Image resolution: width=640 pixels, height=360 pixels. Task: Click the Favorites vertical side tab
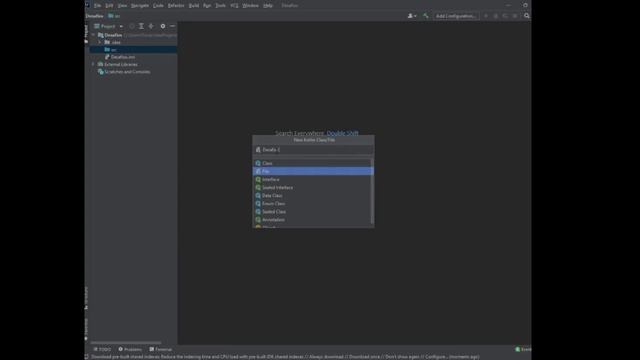coord(86,329)
